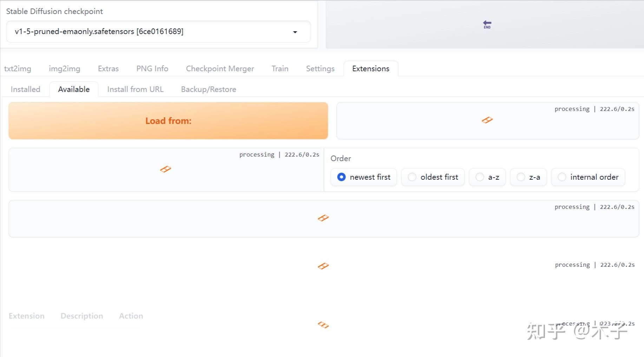Open the img2img tab
This screenshot has width=644, height=357.
pos(64,68)
